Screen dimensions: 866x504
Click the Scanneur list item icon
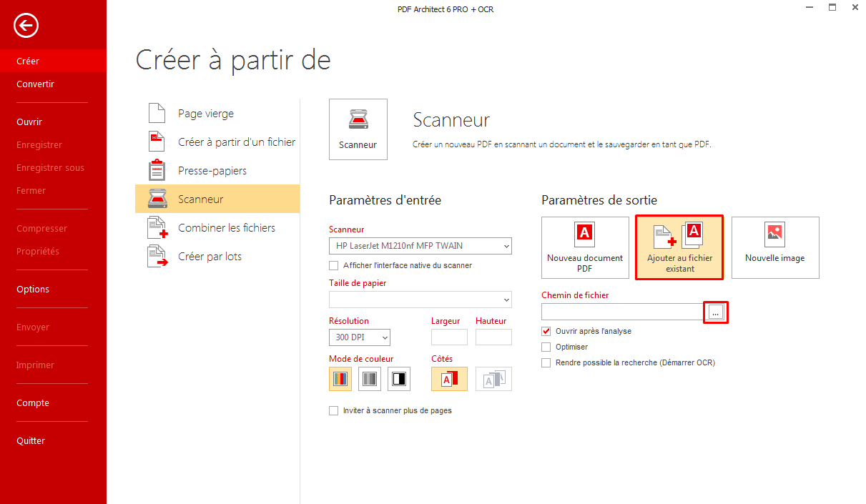coord(157,199)
